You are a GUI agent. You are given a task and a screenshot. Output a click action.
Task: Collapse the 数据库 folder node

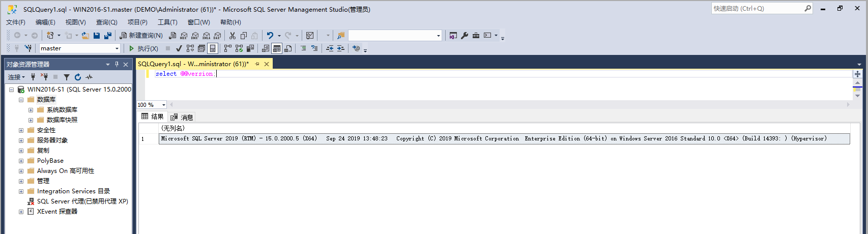(21, 100)
